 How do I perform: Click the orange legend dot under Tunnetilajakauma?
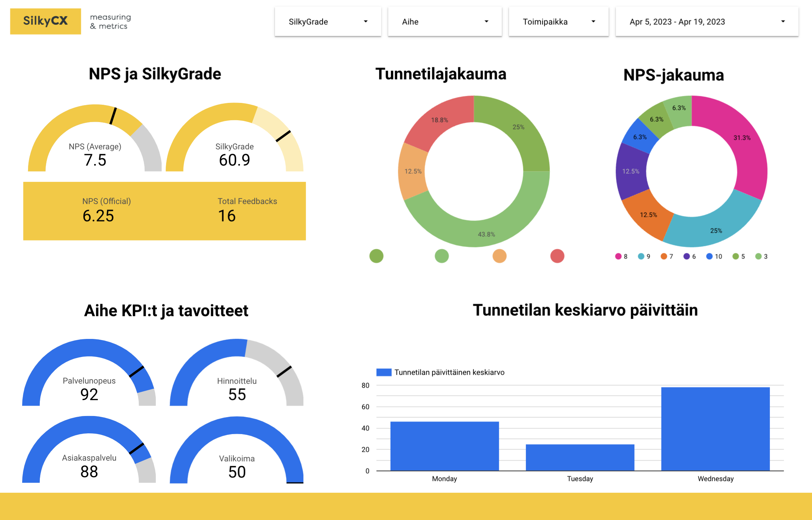(x=499, y=256)
